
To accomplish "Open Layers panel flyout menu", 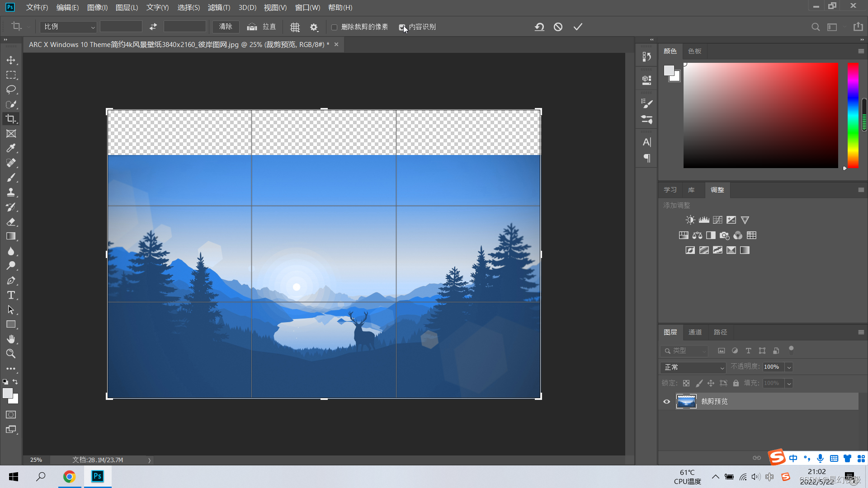I will click(x=861, y=332).
